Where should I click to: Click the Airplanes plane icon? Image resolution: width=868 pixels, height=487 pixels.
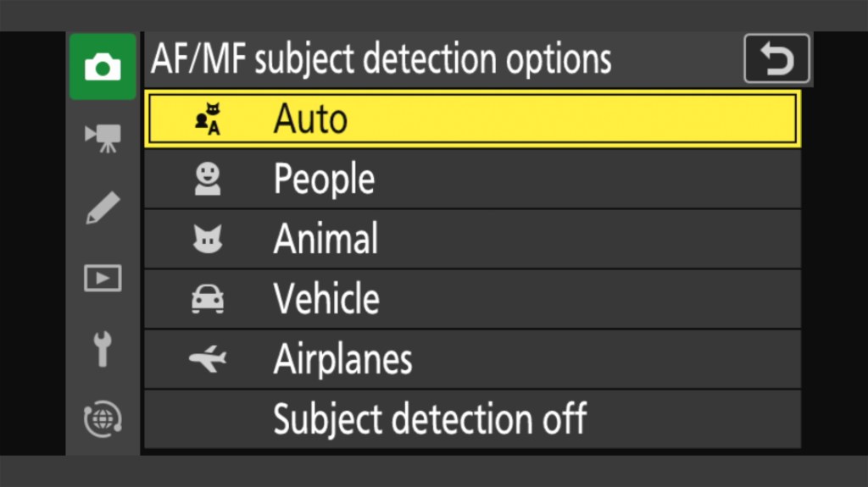pyautogui.click(x=208, y=360)
